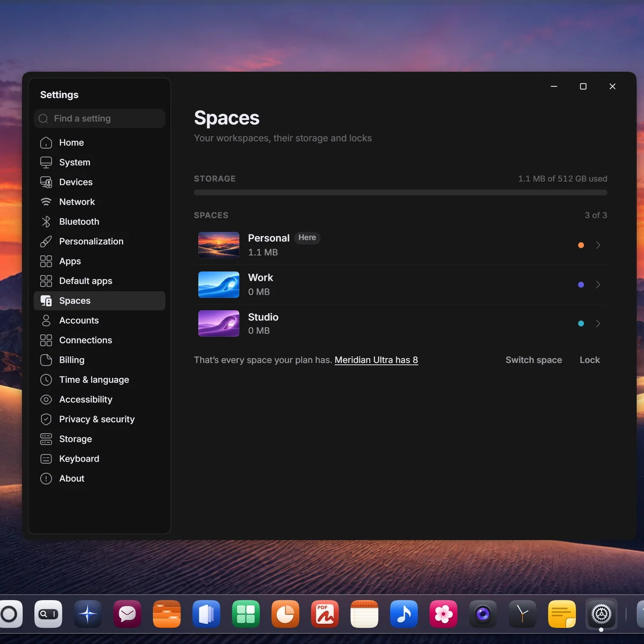
Task: Open the orange file folders dock app
Action: click(167, 614)
